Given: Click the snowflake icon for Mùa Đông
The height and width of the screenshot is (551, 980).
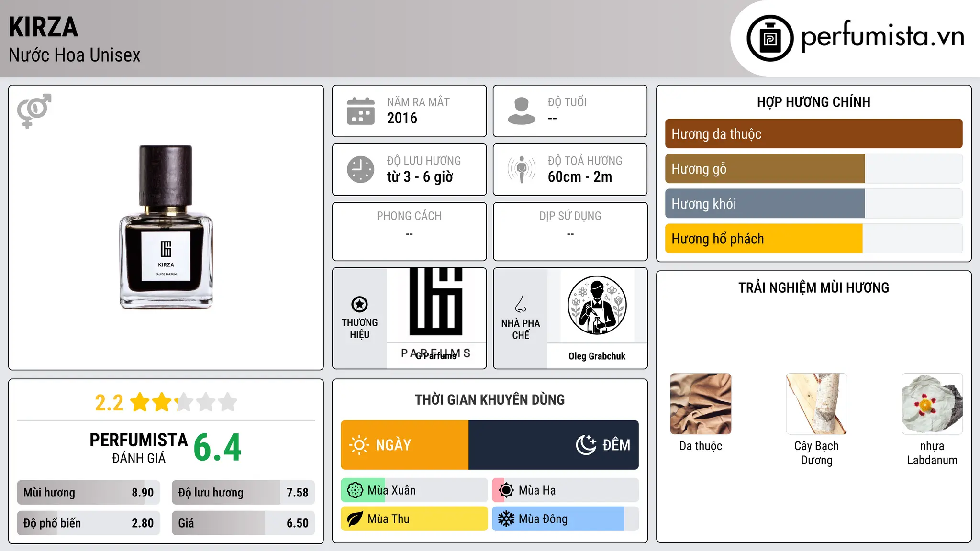Looking at the screenshot, I should point(506,519).
